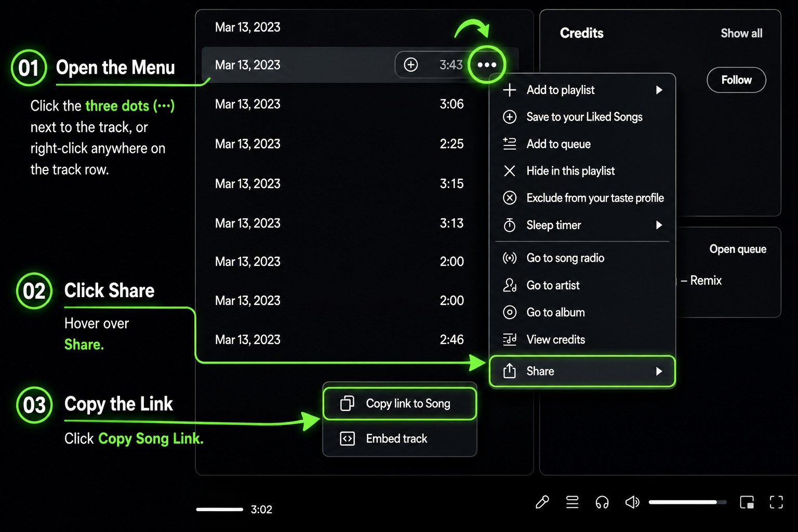Select Go to album
Image resolution: width=798 pixels, height=532 pixels.
pyautogui.click(x=582, y=312)
